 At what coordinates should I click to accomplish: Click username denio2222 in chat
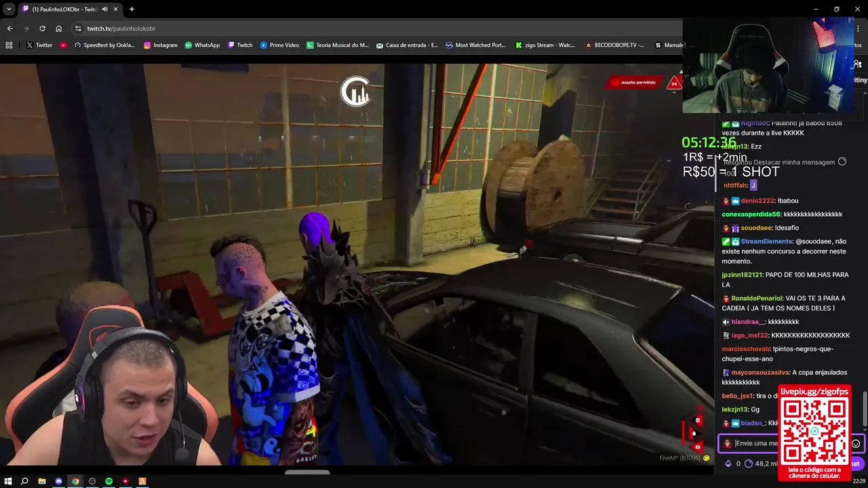coord(757,201)
